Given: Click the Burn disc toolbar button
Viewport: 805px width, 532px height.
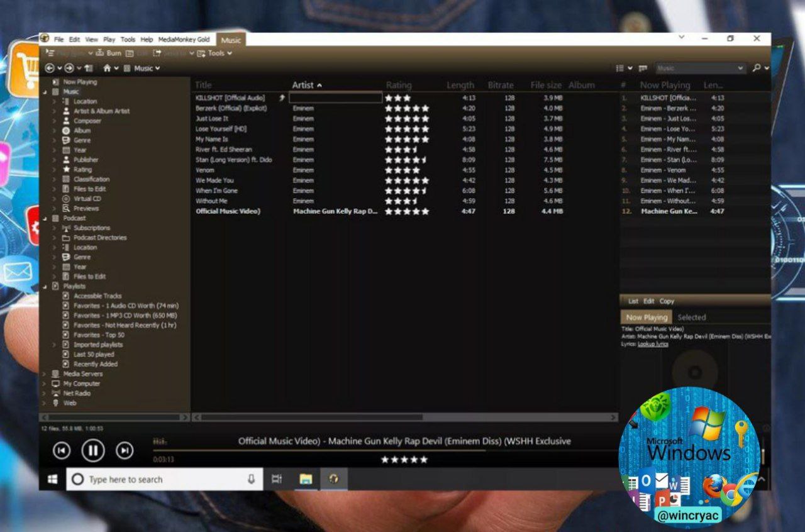Looking at the screenshot, I should pos(109,53).
